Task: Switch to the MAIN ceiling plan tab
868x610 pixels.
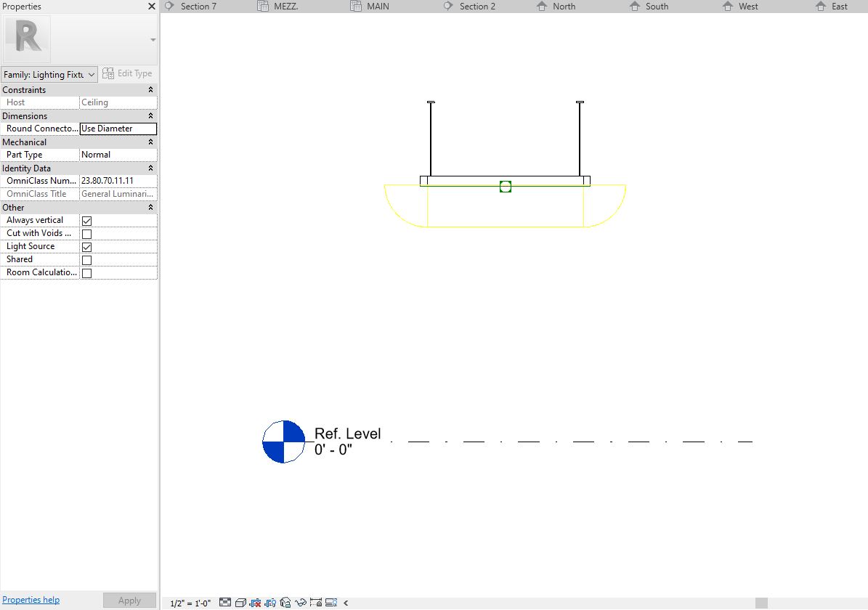Action: tap(378, 6)
